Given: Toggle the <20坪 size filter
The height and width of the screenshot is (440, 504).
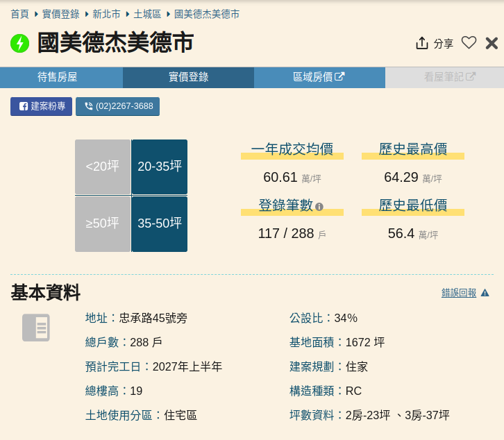Looking at the screenshot, I should [x=103, y=167].
